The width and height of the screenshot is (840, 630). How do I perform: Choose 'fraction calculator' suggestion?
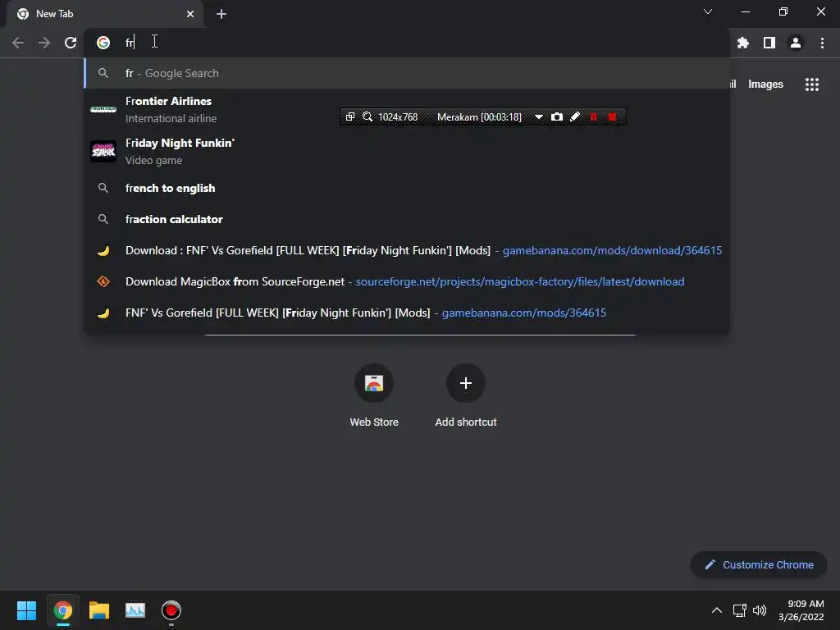click(407, 219)
